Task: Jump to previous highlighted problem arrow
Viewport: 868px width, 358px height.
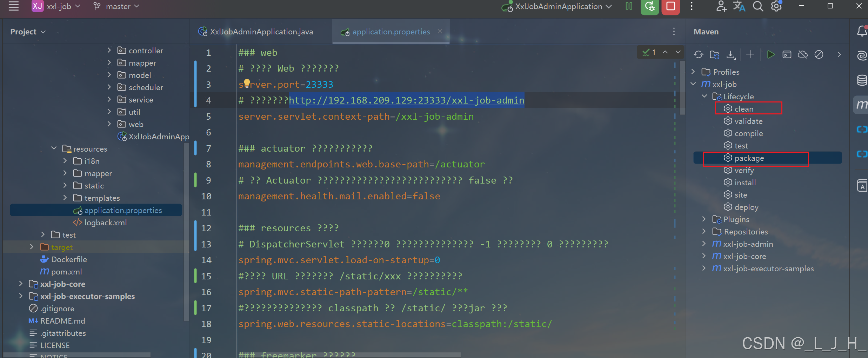Action: click(x=665, y=52)
